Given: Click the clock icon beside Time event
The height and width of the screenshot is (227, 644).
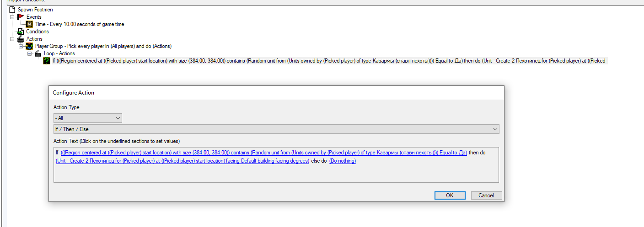Looking at the screenshot, I should 29,24.
